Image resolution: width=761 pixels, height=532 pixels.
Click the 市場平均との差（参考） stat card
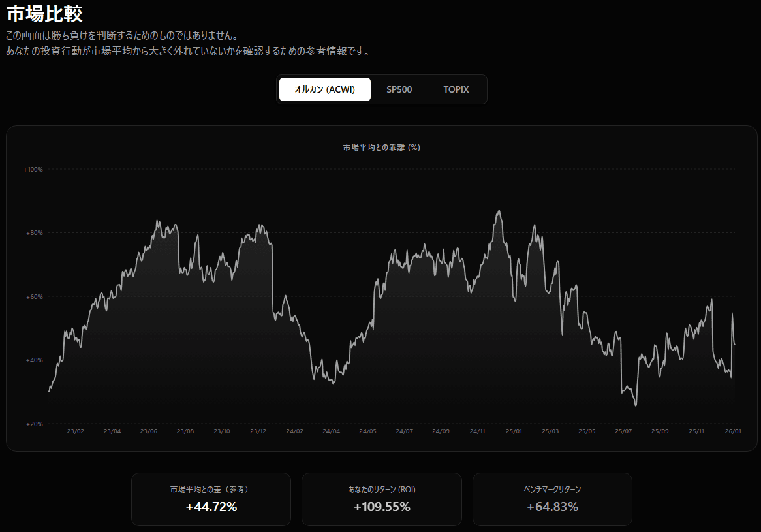point(211,499)
